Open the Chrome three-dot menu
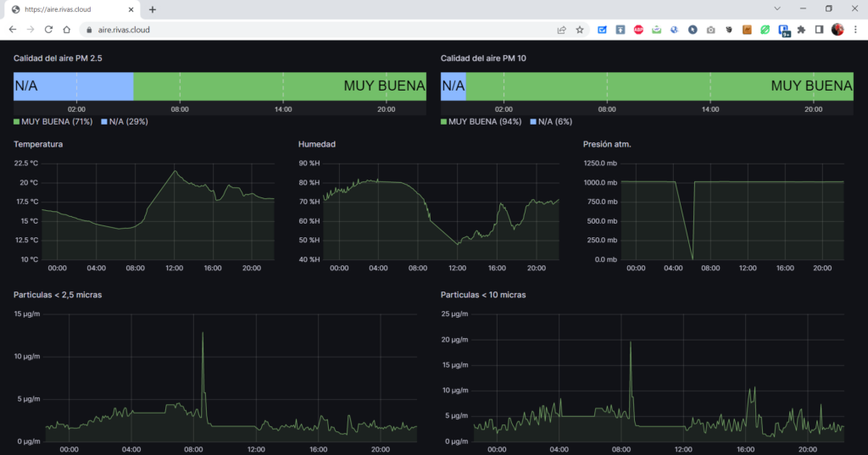868x455 pixels. [855, 29]
